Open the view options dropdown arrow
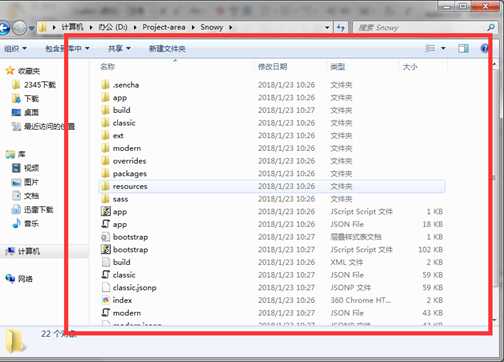 point(443,49)
